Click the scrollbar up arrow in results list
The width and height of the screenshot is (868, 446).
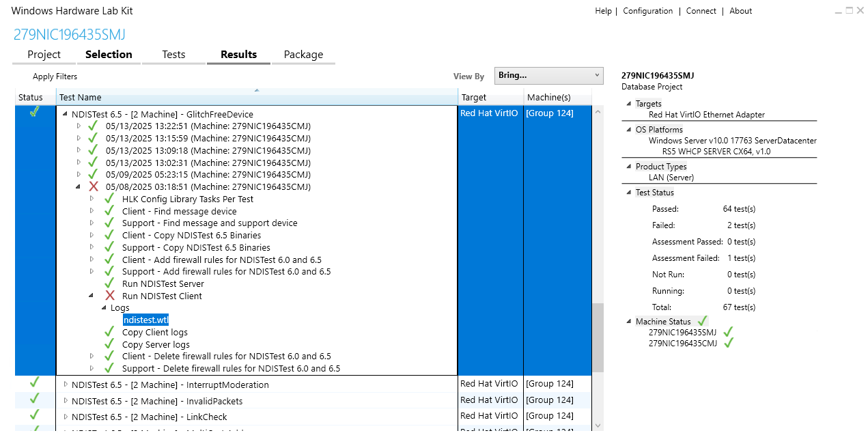(598, 111)
